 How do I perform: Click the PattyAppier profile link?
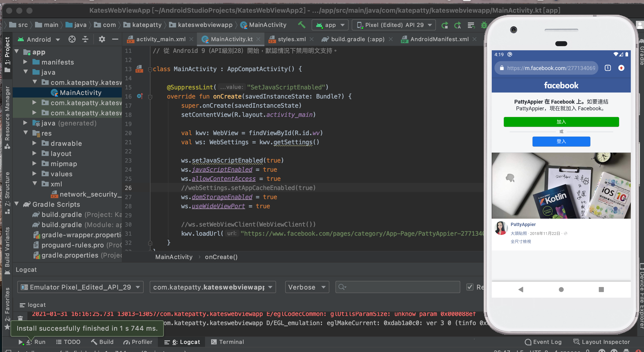tap(523, 224)
